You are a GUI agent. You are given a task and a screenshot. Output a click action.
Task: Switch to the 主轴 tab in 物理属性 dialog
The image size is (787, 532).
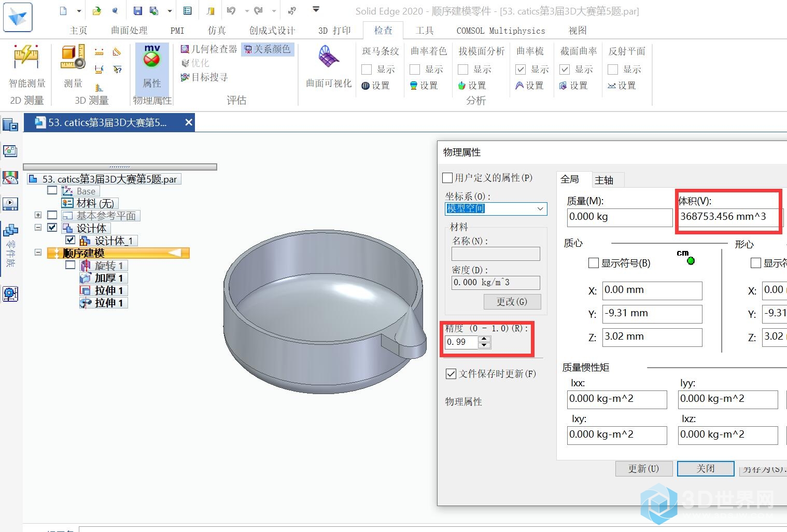(605, 180)
